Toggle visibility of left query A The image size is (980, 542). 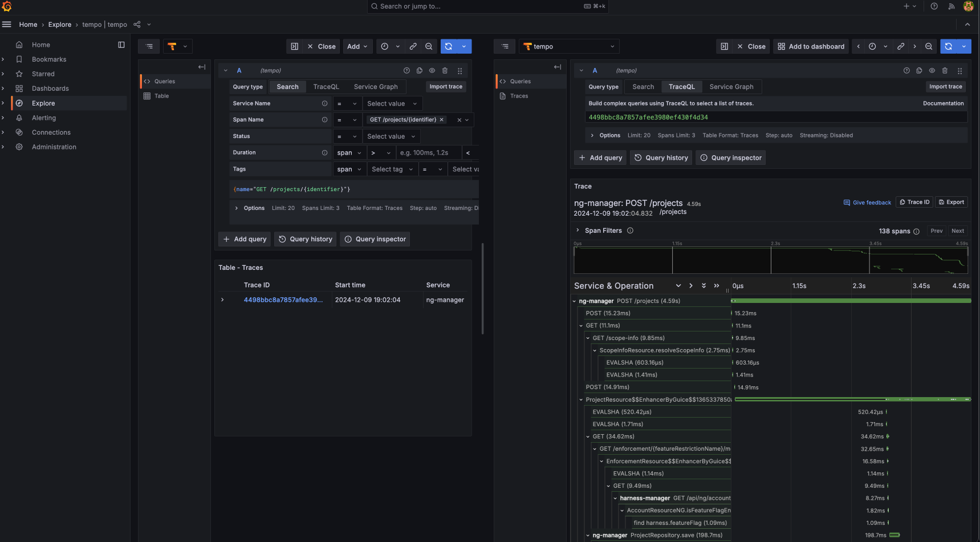pyautogui.click(x=432, y=71)
